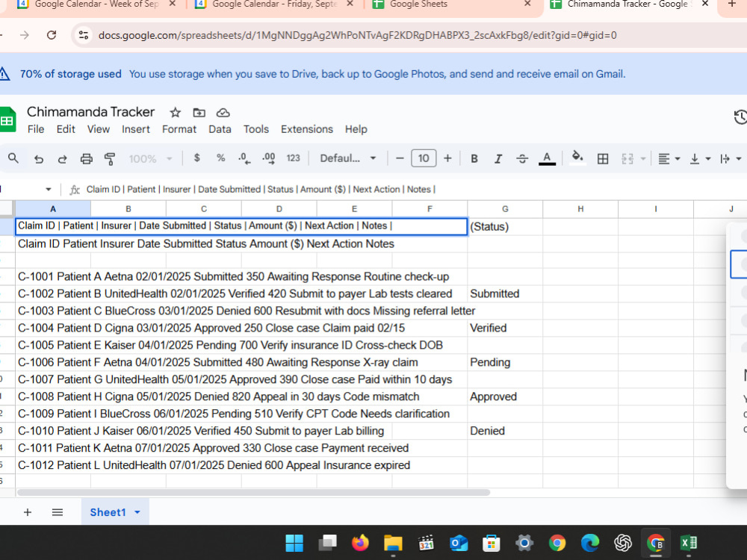
Task: Switch to Google Calendar - Friday tab
Action: (x=274, y=4)
